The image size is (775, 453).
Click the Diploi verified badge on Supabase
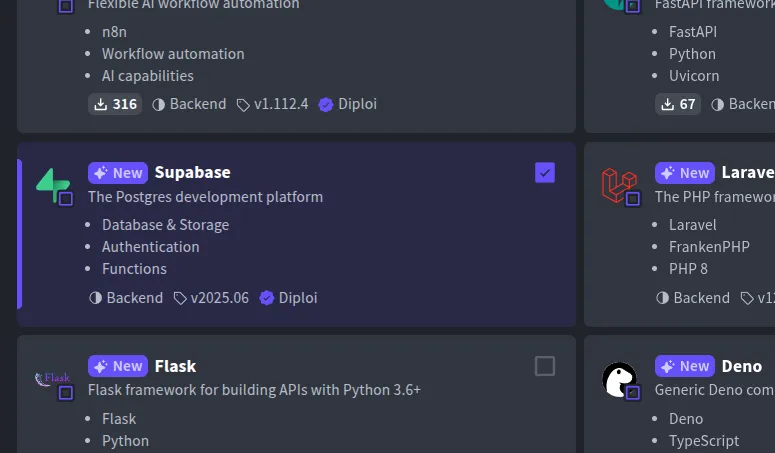(267, 298)
